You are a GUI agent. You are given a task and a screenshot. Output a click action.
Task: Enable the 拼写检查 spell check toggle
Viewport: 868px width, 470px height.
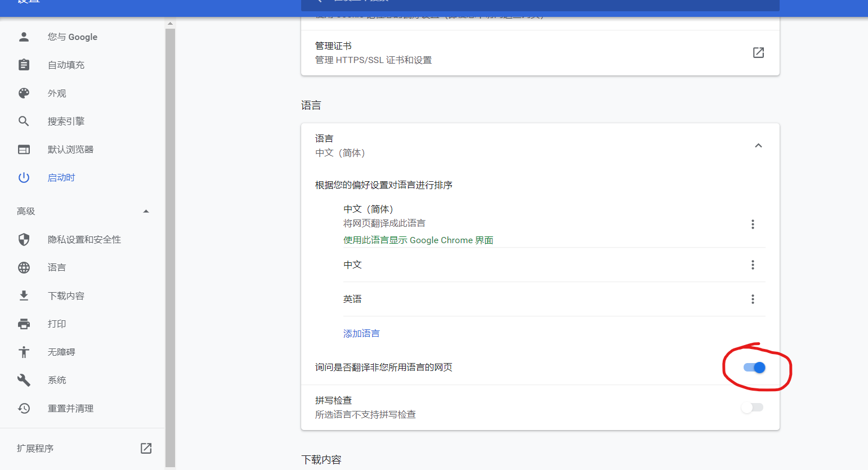point(753,407)
